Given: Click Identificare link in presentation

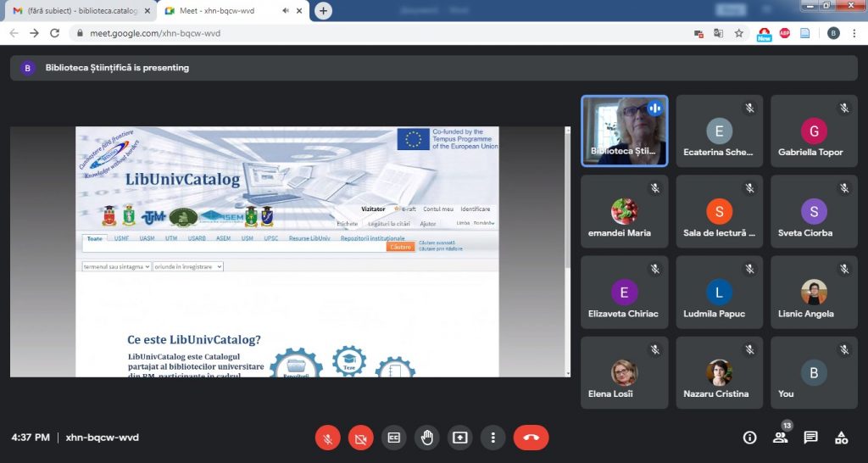Looking at the screenshot, I should (x=475, y=209).
